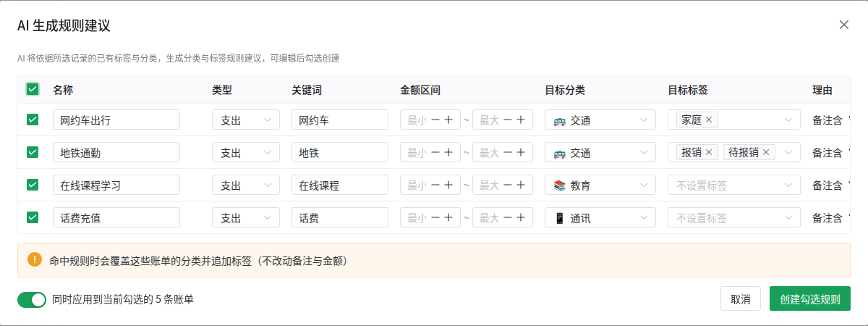Decrease maximum amount in 在线课程学习 row
This screenshot has height=326, width=868.
pyautogui.click(x=507, y=185)
